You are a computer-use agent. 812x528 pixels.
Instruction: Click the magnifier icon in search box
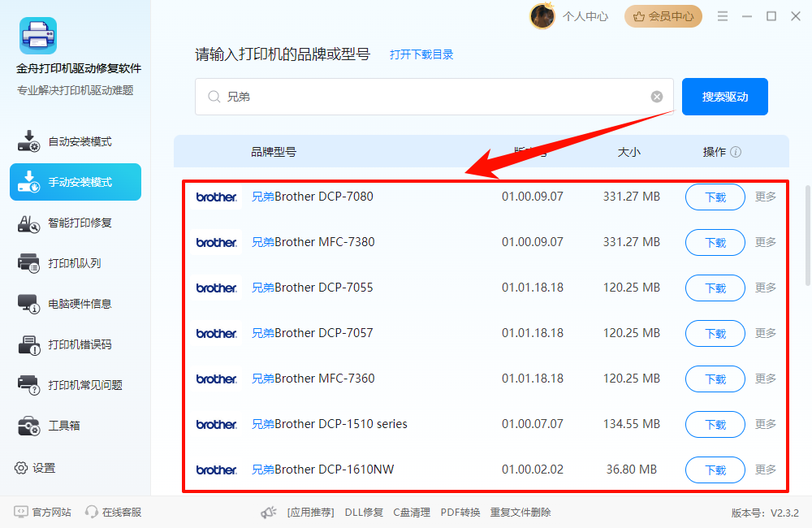coord(214,97)
